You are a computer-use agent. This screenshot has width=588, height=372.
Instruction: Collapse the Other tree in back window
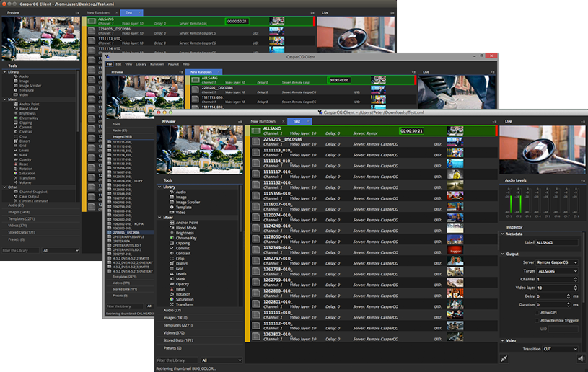coord(4,187)
